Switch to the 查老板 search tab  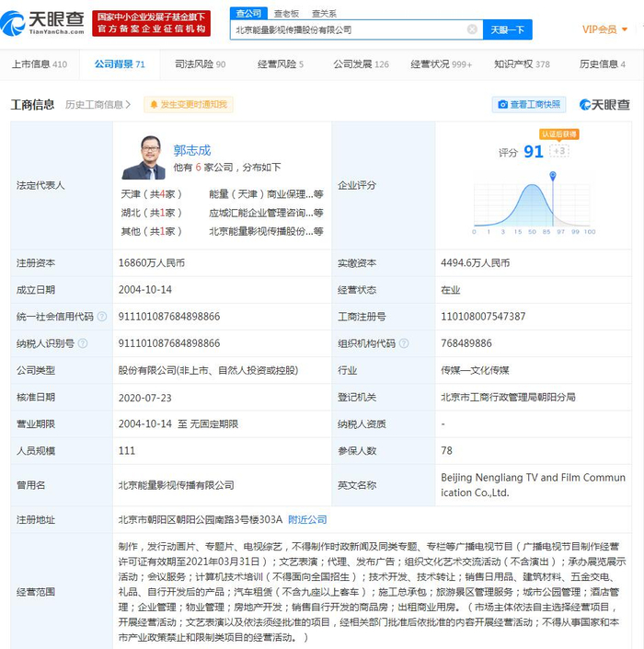coord(286,14)
